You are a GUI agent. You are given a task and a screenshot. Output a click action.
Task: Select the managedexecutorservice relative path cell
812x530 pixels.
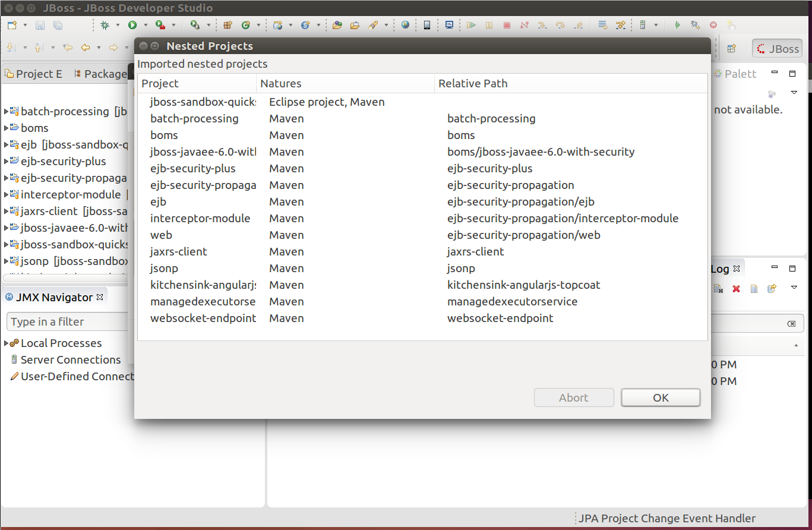(513, 302)
